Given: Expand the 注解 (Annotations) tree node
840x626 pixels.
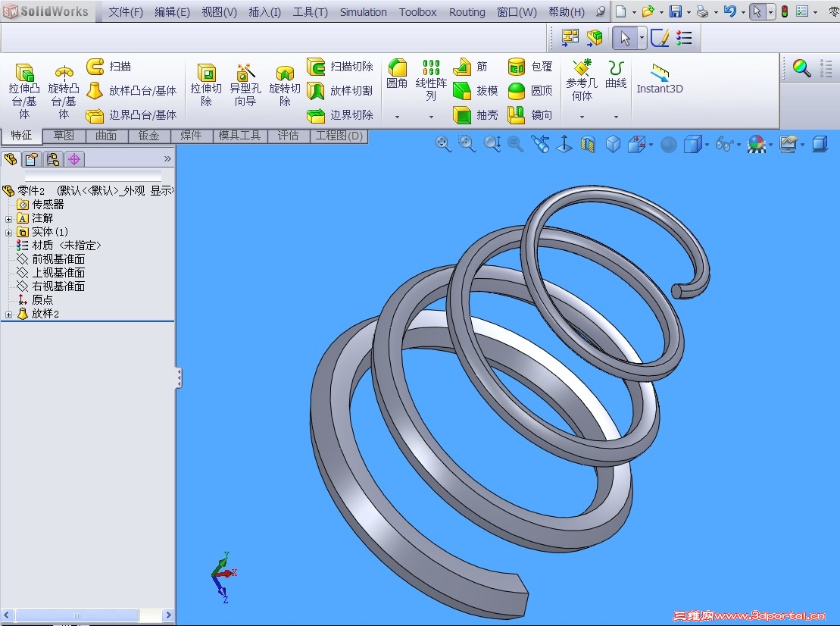Looking at the screenshot, I should coord(8,219).
